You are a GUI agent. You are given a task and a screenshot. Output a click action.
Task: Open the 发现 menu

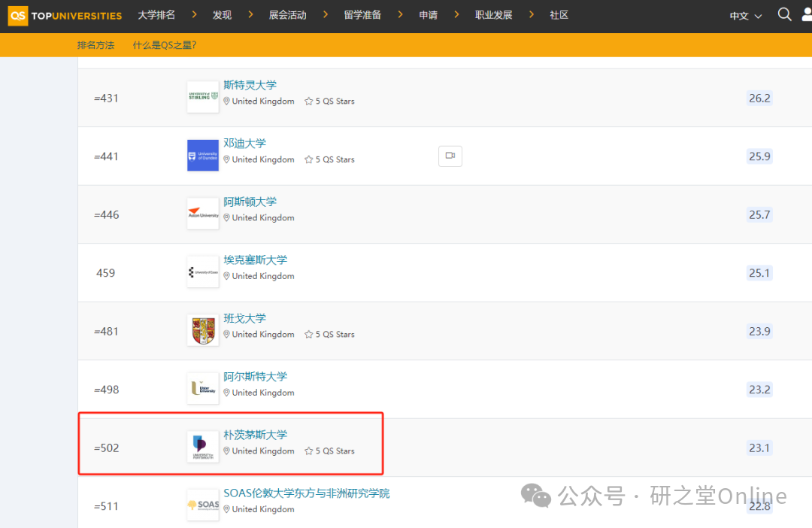pyautogui.click(x=222, y=15)
